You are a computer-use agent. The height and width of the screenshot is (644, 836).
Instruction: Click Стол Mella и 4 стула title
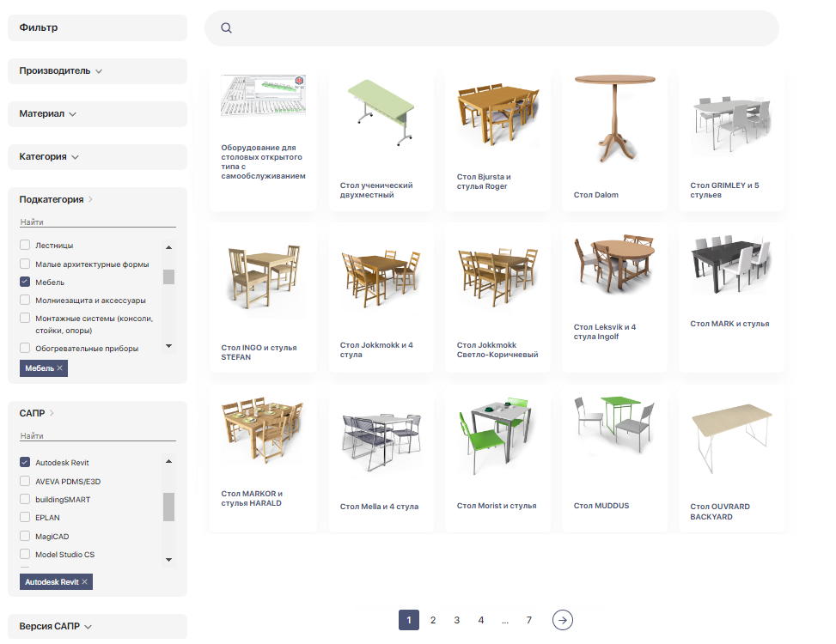[x=379, y=507]
